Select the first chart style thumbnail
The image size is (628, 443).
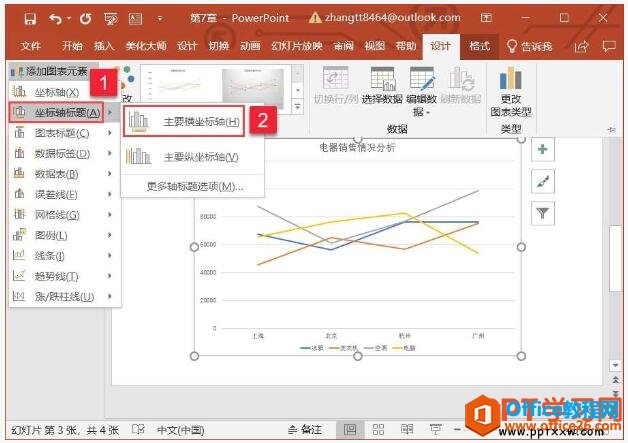[x=180, y=84]
